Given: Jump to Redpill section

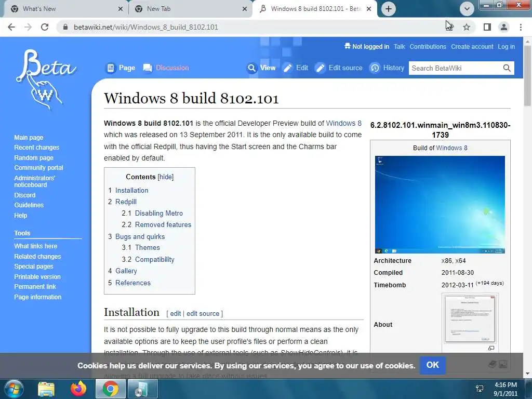Looking at the screenshot, I should pyautogui.click(x=126, y=202).
